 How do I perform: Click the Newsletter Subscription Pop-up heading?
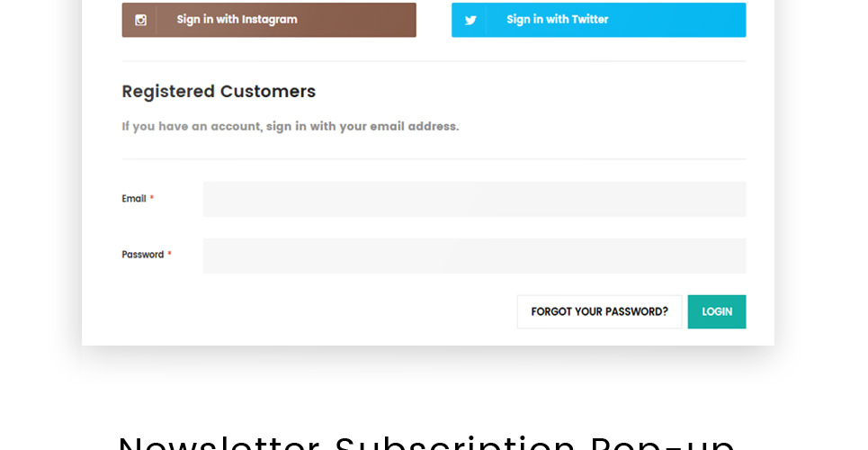[426, 443]
